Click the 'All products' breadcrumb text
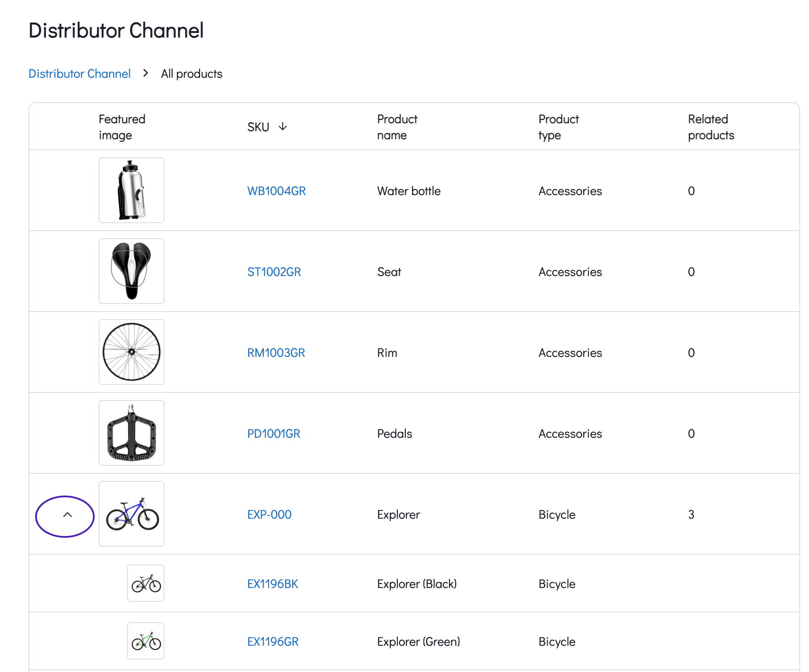Screen dimensions: 809x672 [192, 74]
